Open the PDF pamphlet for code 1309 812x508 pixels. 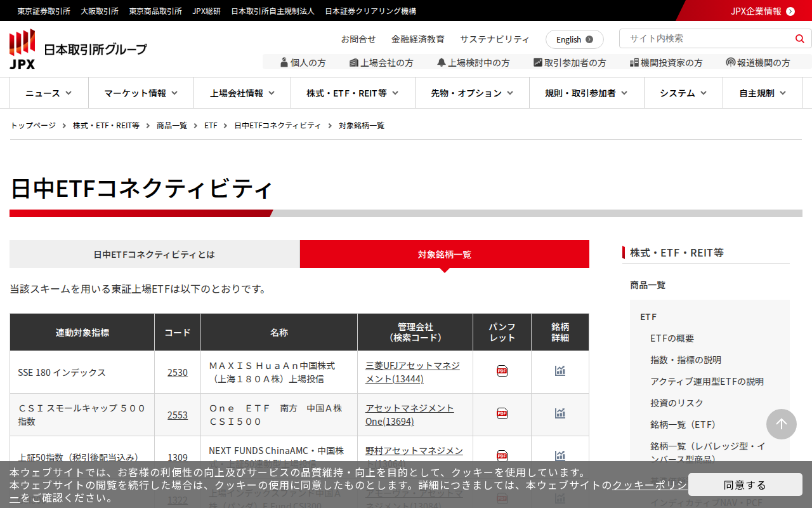click(x=502, y=455)
